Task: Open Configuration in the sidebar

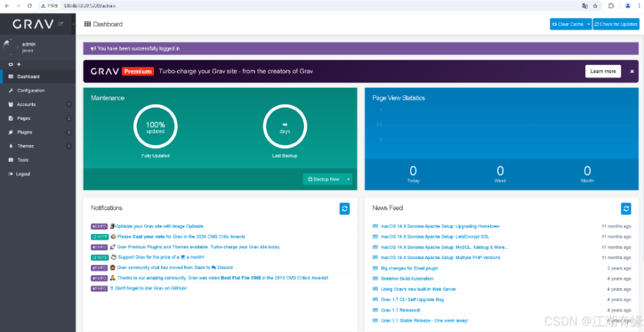Action: coord(38,90)
